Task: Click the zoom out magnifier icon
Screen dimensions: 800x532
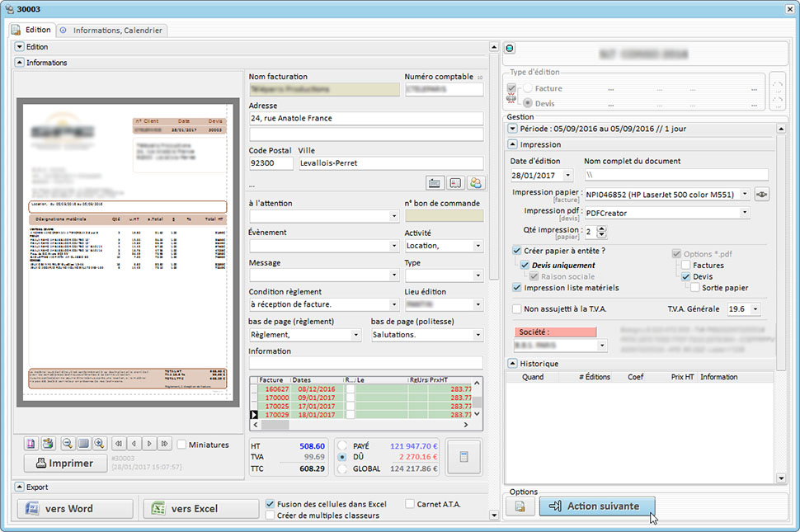Action: [x=68, y=444]
